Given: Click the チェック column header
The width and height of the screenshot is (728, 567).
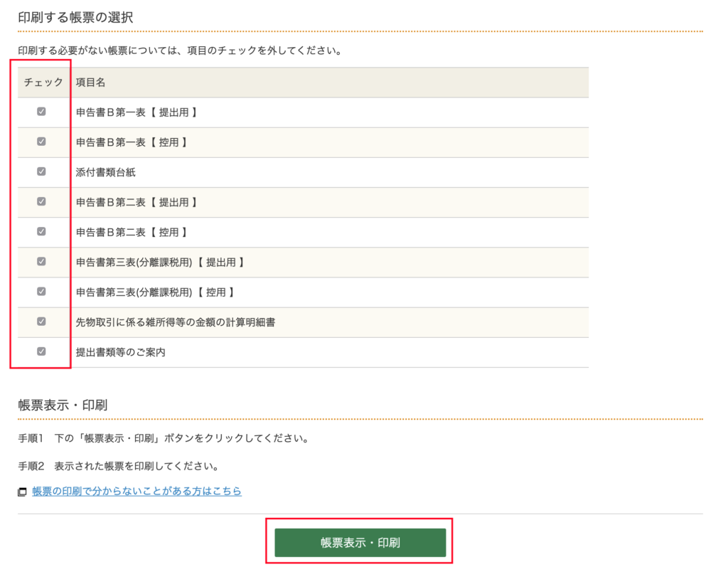Looking at the screenshot, I should (43, 83).
